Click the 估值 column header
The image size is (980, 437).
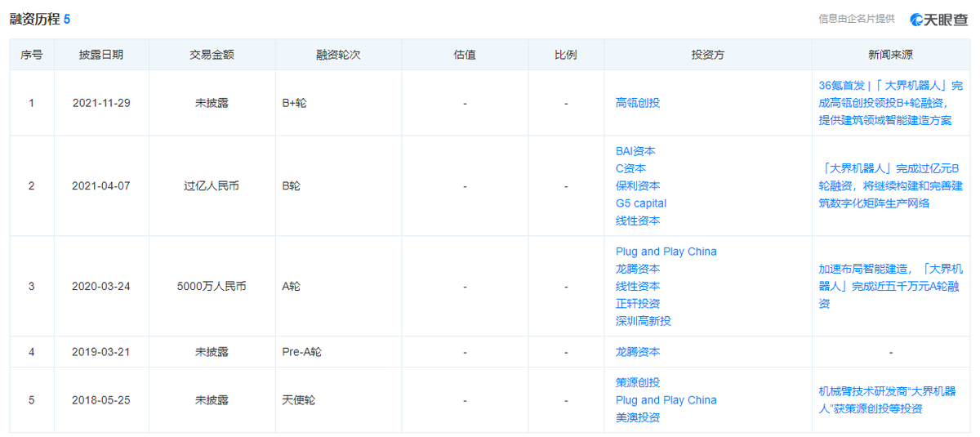(x=465, y=56)
